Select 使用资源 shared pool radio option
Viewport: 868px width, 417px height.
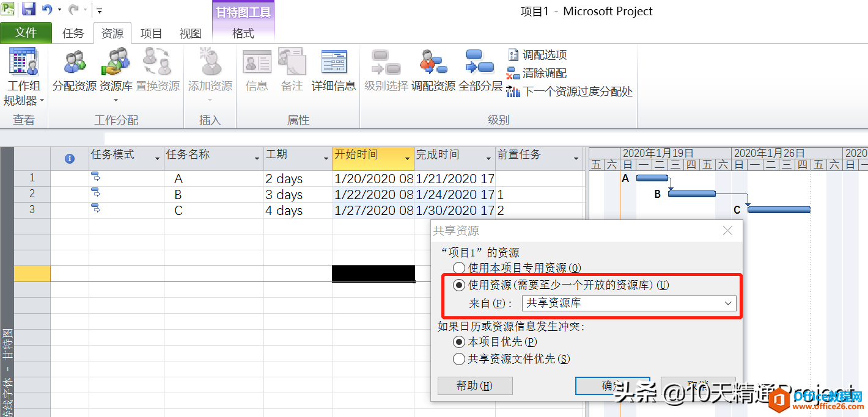(x=459, y=285)
